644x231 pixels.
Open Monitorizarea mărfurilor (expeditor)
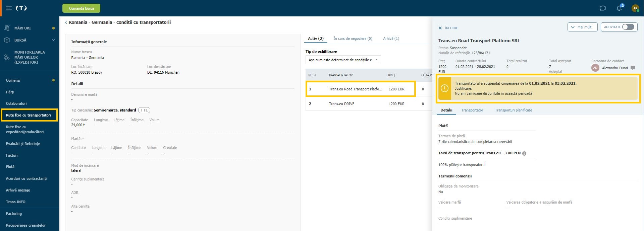click(30, 57)
